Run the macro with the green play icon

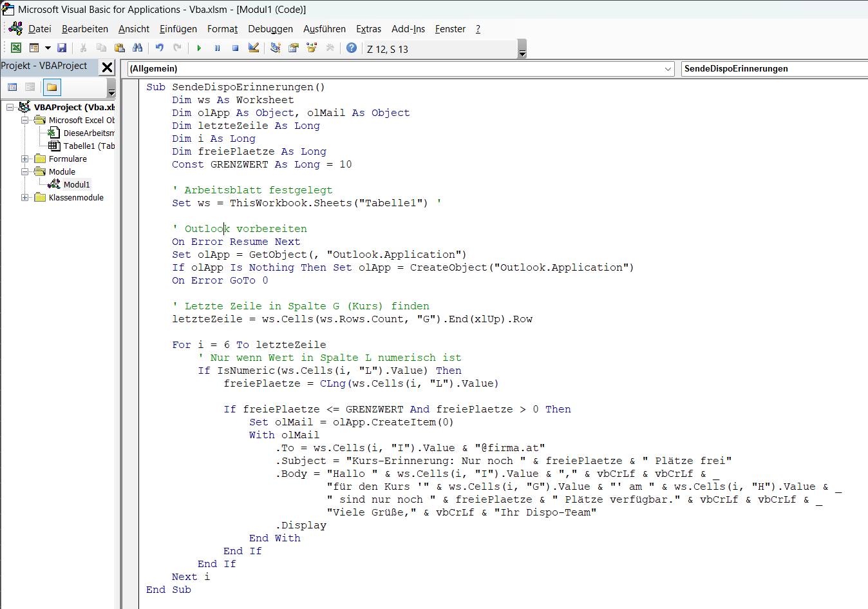pyautogui.click(x=199, y=48)
